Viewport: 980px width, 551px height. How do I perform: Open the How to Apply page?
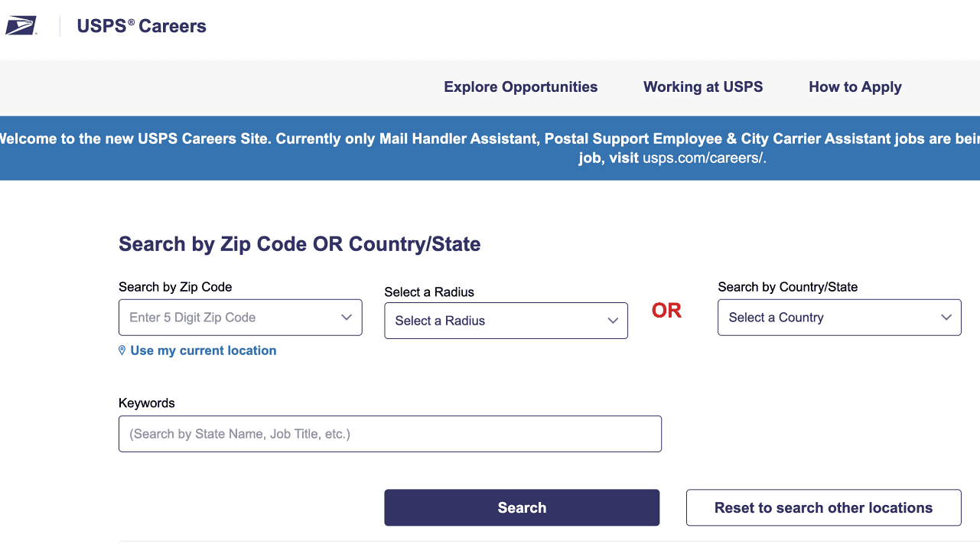855,87
